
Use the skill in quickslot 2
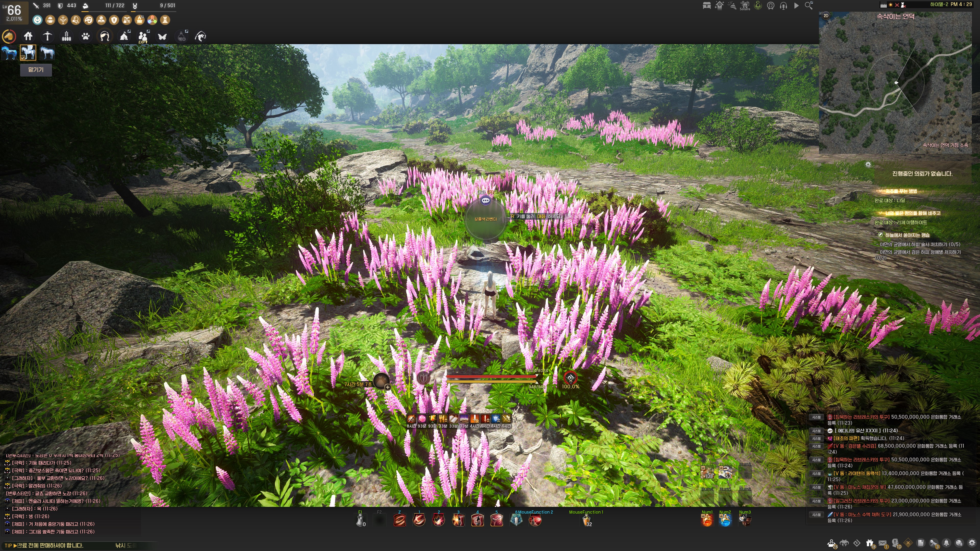439,520
